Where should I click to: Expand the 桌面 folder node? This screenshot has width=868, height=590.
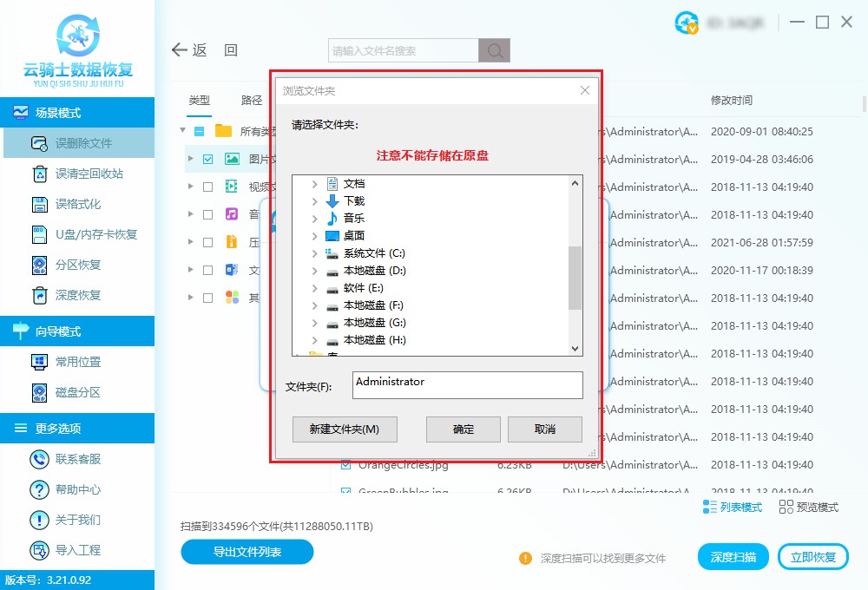click(314, 236)
